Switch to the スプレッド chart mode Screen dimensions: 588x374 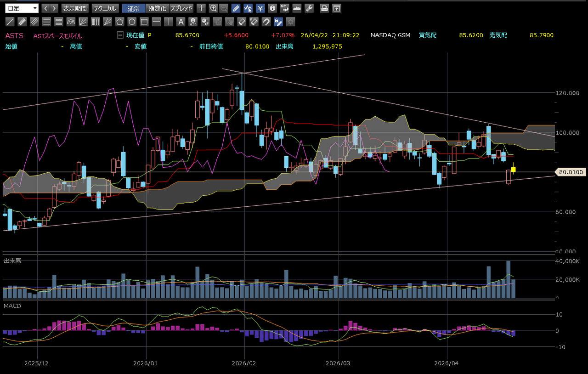point(182,8)
